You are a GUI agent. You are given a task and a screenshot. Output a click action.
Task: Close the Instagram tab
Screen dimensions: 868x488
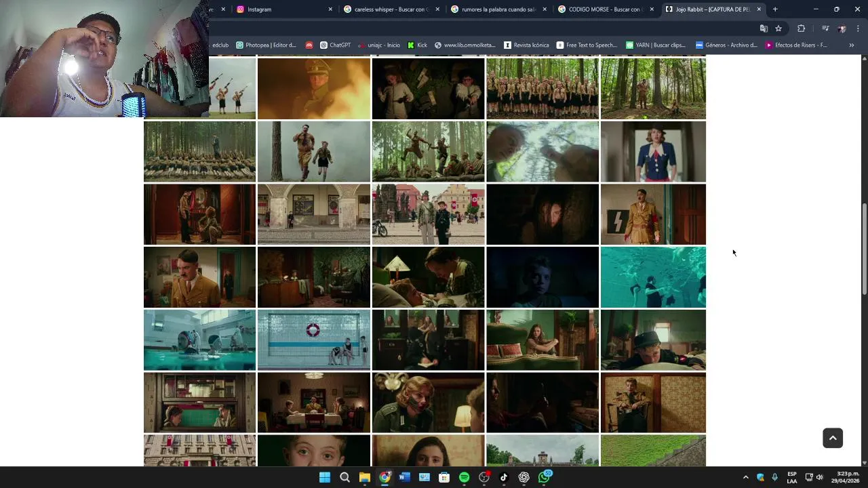pos(330,9)
